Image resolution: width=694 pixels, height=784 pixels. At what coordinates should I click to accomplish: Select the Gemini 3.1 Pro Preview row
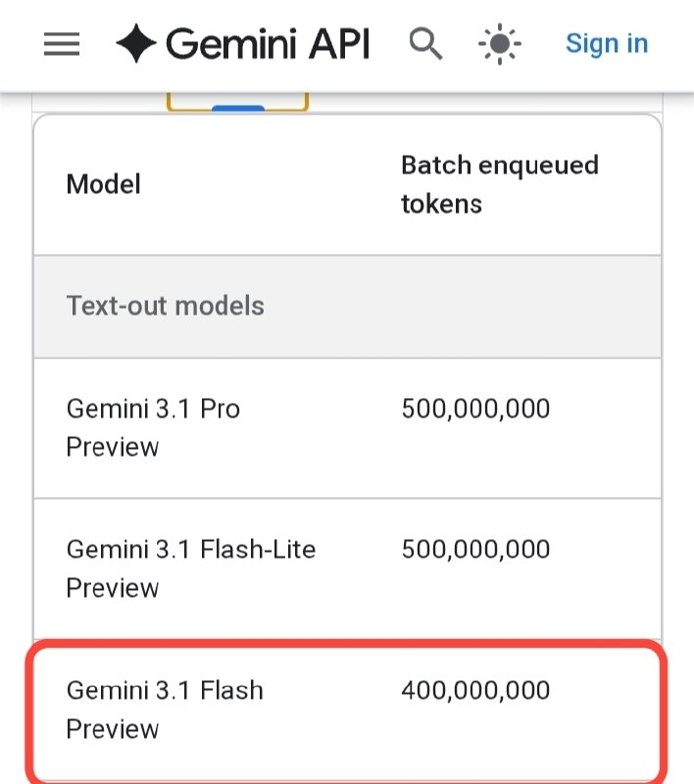pos(294,428)
